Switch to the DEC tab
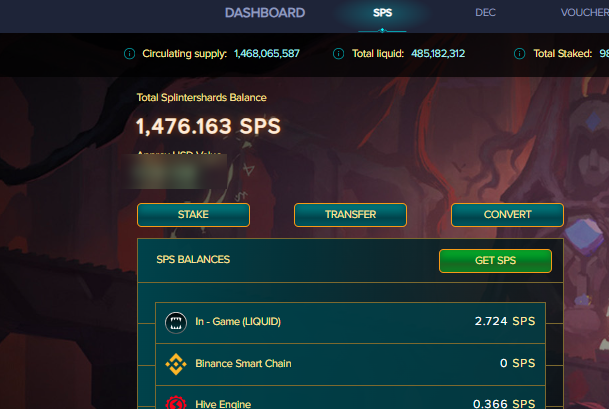 [x=485, y=13]
